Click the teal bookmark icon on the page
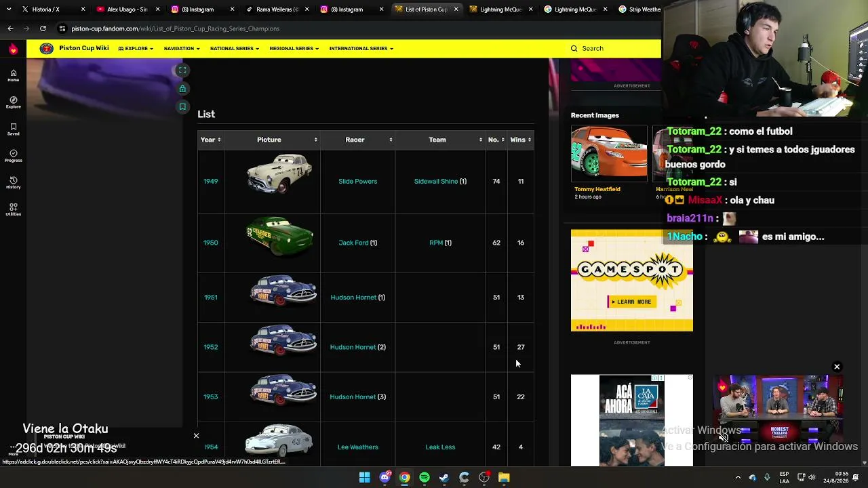The height and width of the screenshot is (488, 868). [182, 106]
